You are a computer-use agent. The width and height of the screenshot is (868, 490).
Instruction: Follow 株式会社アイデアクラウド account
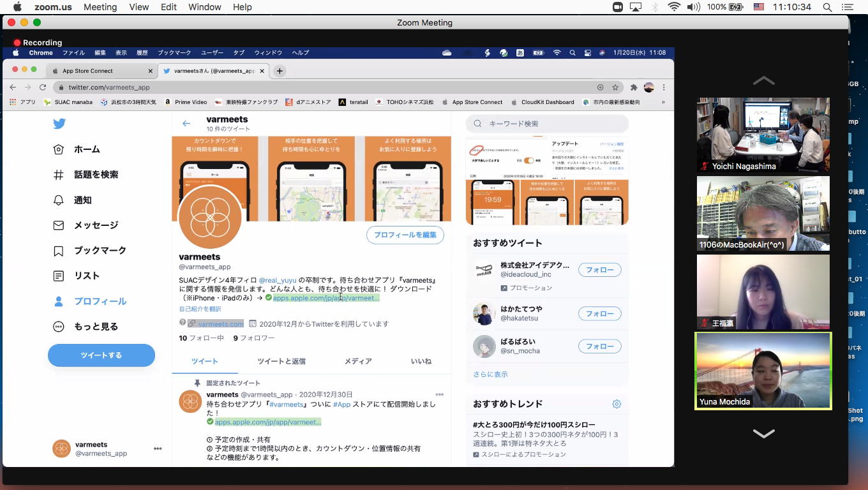coord(600,270)
